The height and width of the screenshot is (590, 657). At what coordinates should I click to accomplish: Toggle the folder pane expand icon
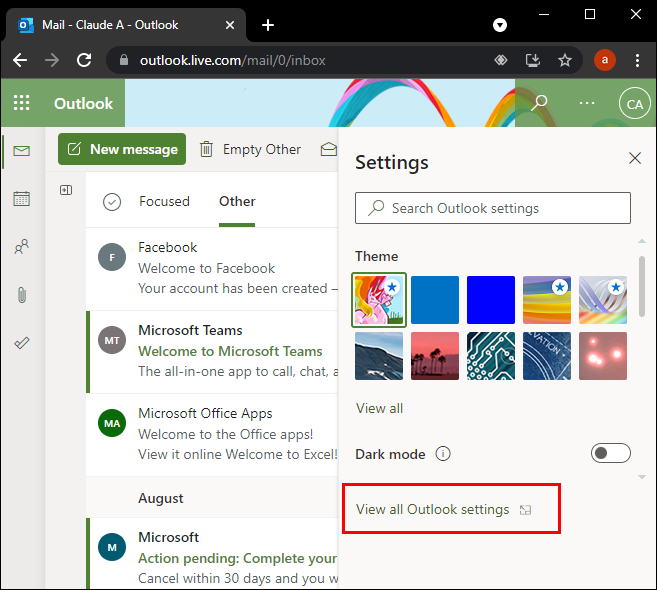66,190
